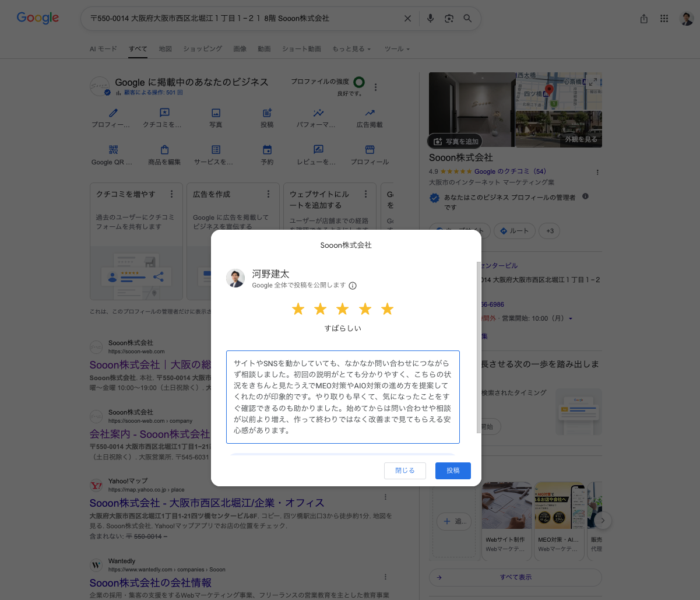Open Sooon株式会社の会社情報 Wantedly link

coord(150,583)
